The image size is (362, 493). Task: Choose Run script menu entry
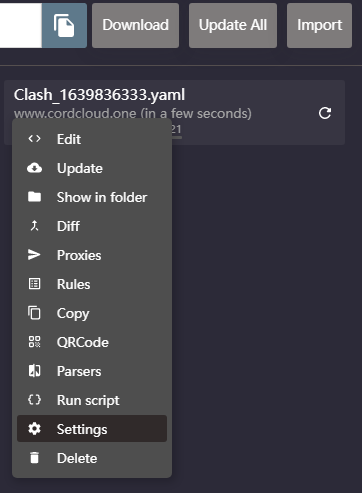(92, 400)
